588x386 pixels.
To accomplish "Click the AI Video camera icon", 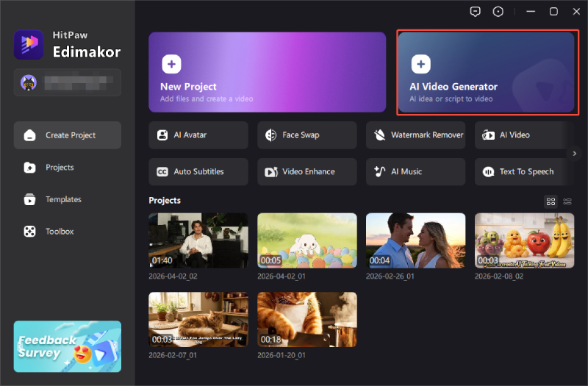I will pos(488,135).
